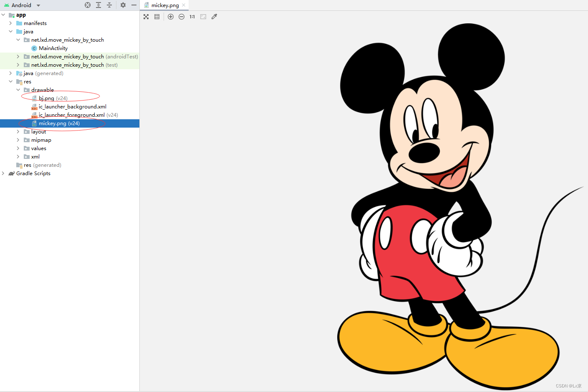Select the layout folder label
Image resolution: width=588 pixels, height=392 pixels.
coord(39,132)
